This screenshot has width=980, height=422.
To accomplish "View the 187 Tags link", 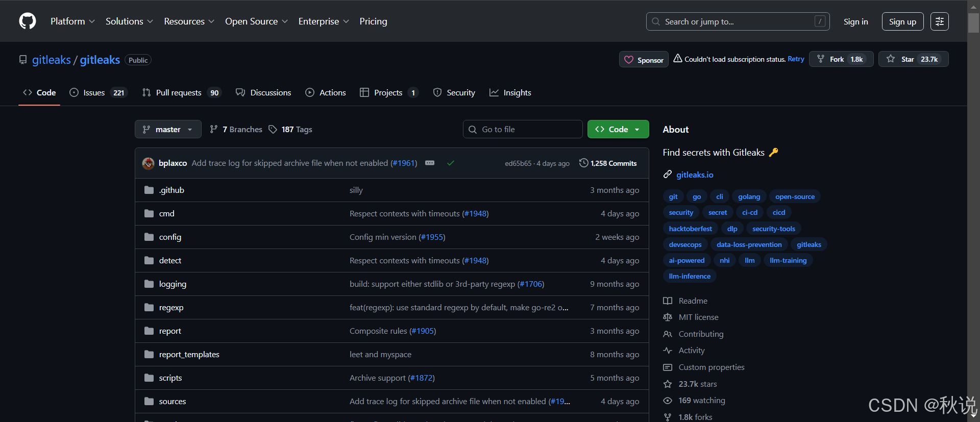I will click(x=290, y=129).
